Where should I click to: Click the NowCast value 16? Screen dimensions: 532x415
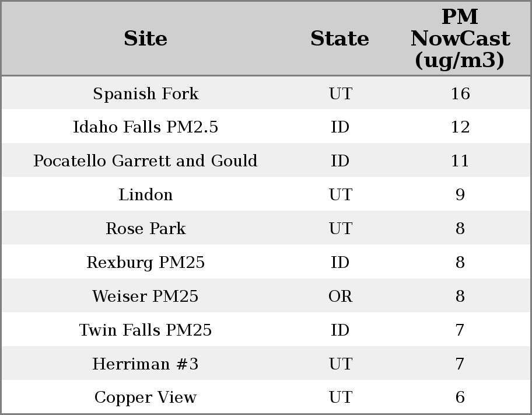coord(460,93)
